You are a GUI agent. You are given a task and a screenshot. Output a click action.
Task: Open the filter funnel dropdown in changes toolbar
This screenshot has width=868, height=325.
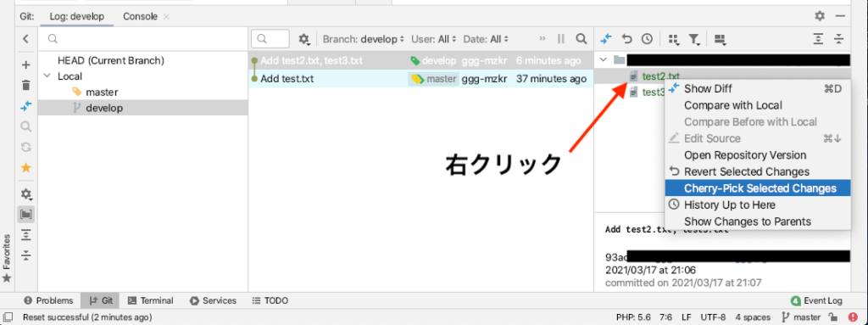point(694,39)
